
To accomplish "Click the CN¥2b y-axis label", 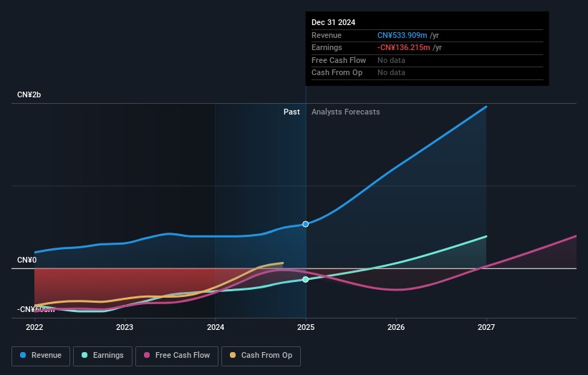I will click(x=29, y=95).
